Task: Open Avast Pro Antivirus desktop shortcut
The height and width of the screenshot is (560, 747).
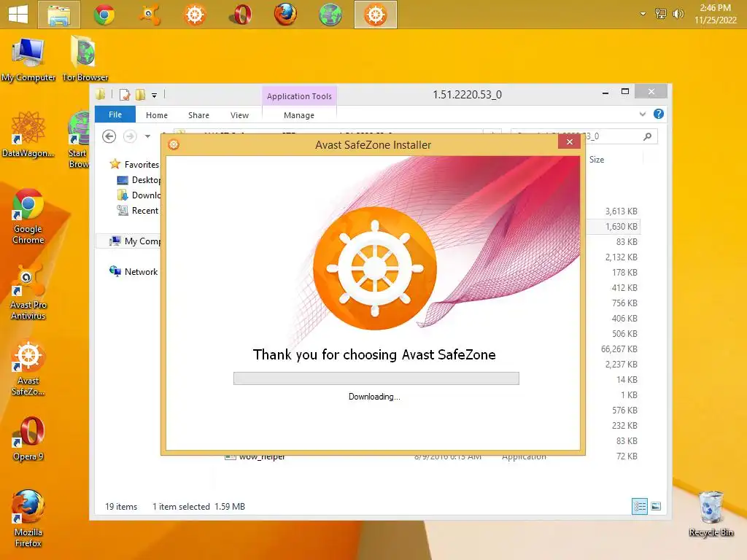Action: pos(28,292)
